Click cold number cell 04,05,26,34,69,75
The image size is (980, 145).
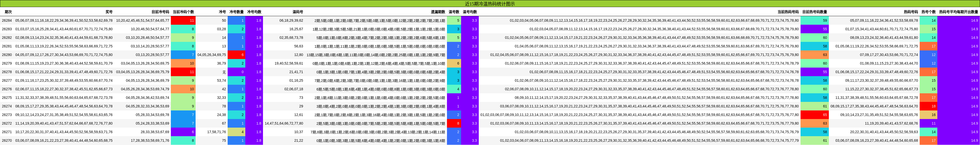point(211,55)
